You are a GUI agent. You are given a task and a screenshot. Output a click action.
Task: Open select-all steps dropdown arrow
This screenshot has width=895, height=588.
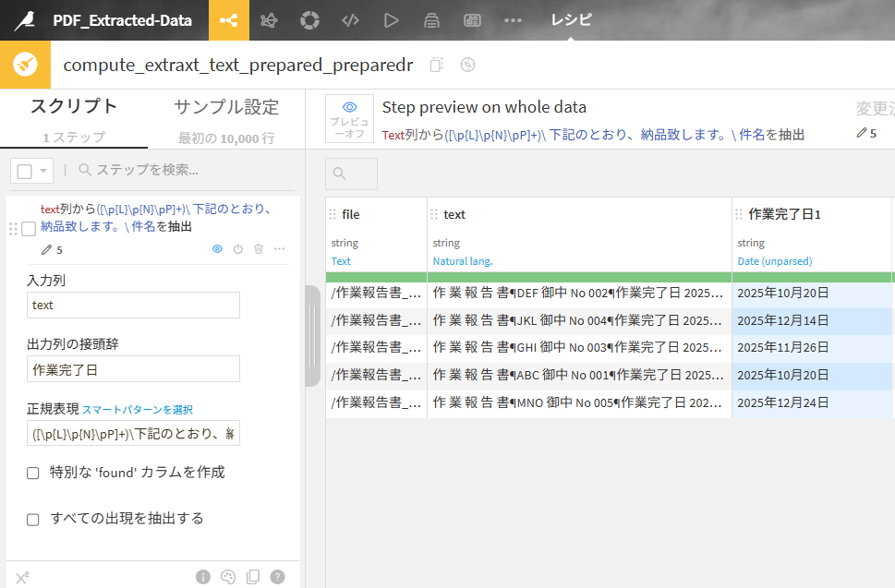(43, 171)
